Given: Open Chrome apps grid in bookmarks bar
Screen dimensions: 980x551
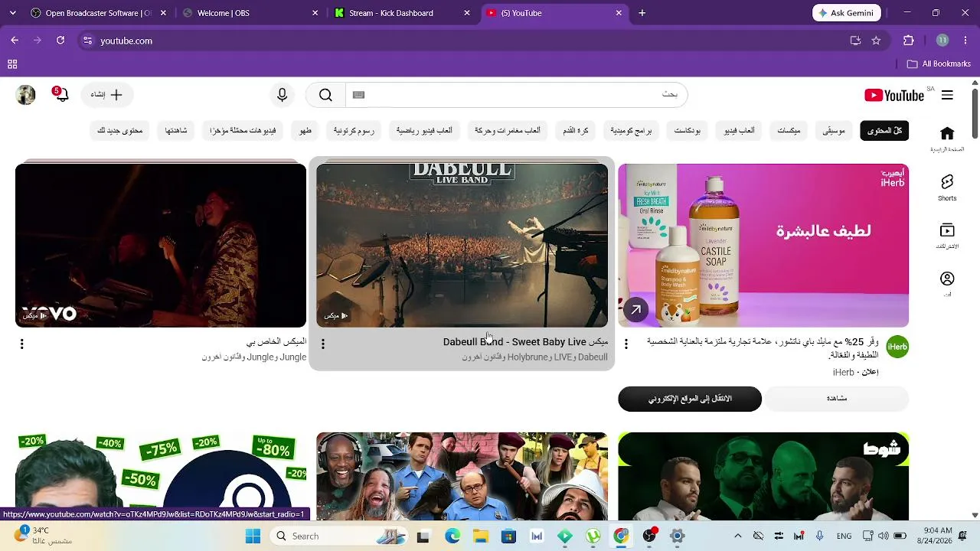Looking at the screenshot, I should [12, 64].
